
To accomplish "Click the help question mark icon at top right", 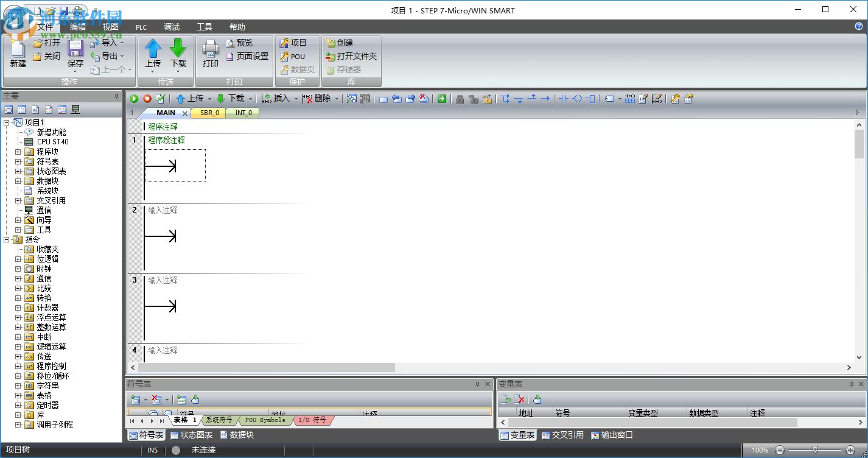I will click(x=859, y=27).
